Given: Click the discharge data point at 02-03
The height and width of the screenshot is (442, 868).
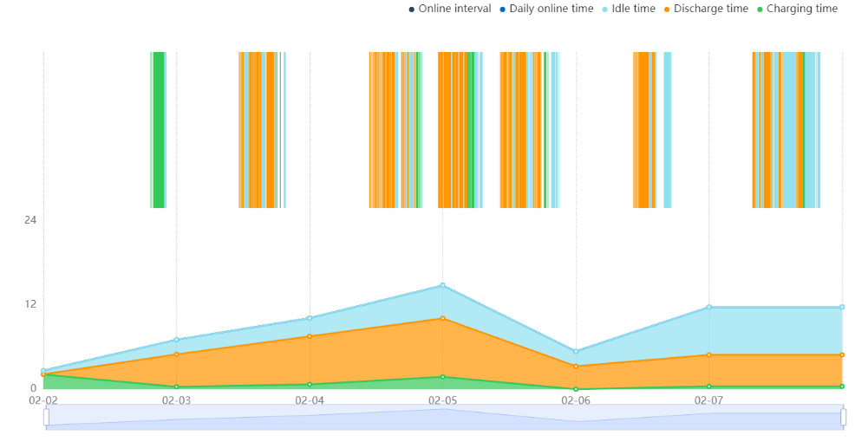Looking at the screenshot, I should click(x=177, y=354).
